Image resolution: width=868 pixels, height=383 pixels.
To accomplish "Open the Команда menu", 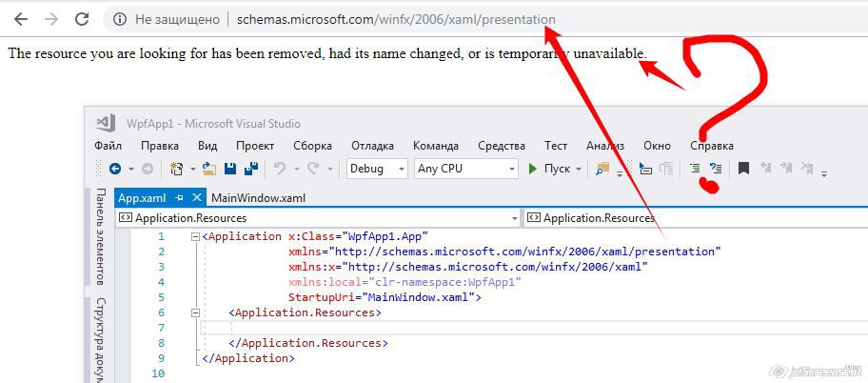I will coord(436,146).
